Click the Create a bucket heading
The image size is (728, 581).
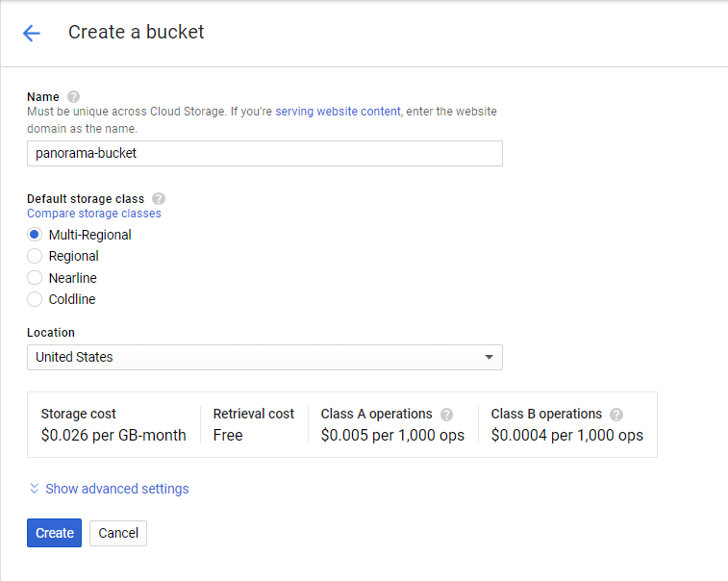(x=136, y=33)
